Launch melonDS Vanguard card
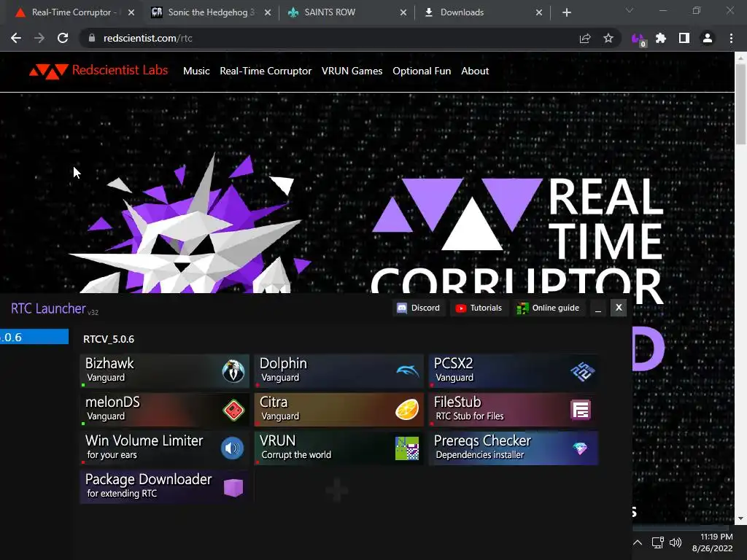Image resolution: width=747 pixels, height=560 pixels. (165, 410)
